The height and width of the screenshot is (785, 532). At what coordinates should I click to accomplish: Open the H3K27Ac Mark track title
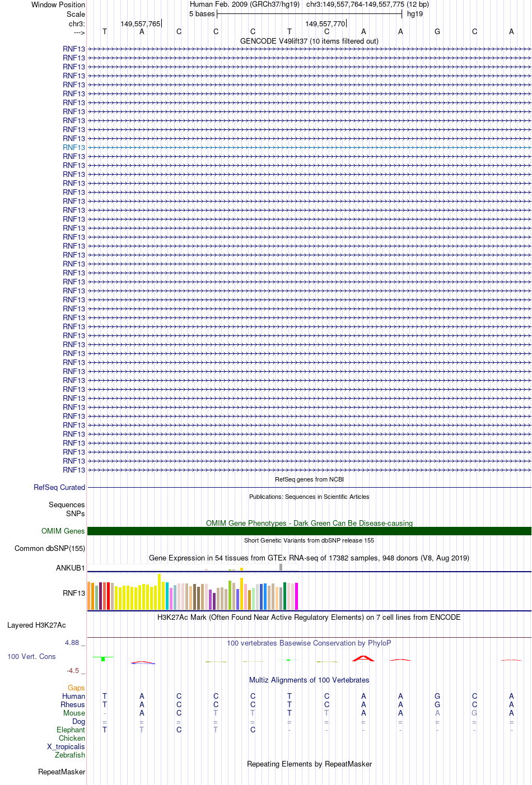coord(309,617)
